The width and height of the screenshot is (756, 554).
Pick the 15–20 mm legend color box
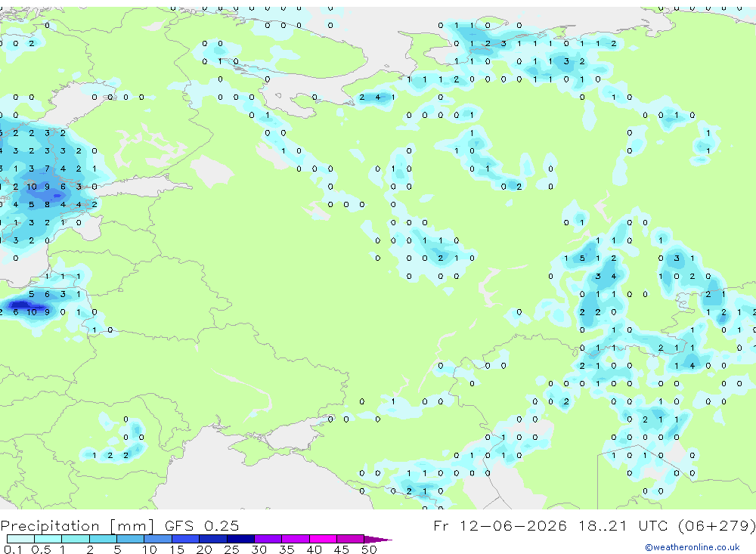185,539
